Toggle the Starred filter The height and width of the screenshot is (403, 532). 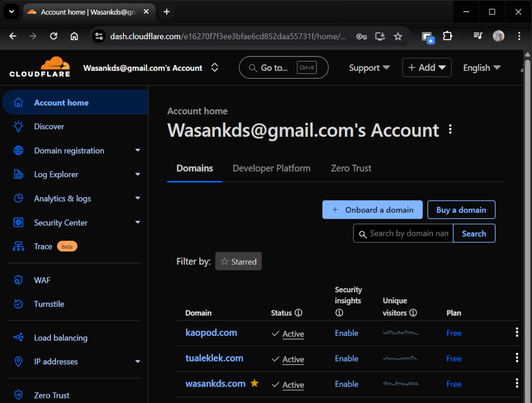(x=238, y=261)
